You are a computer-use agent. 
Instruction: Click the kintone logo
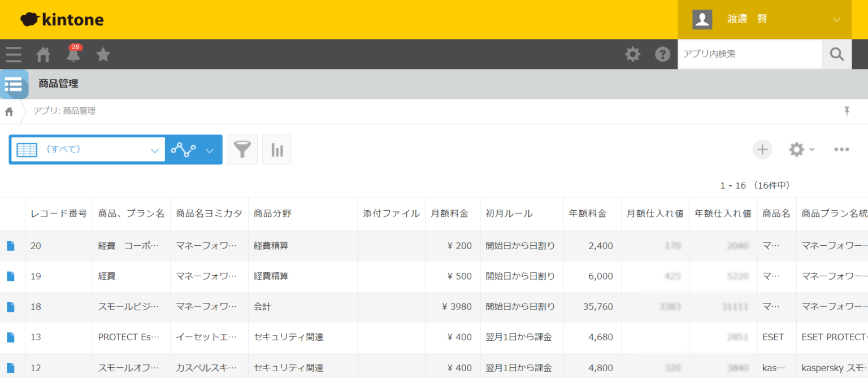61,19
